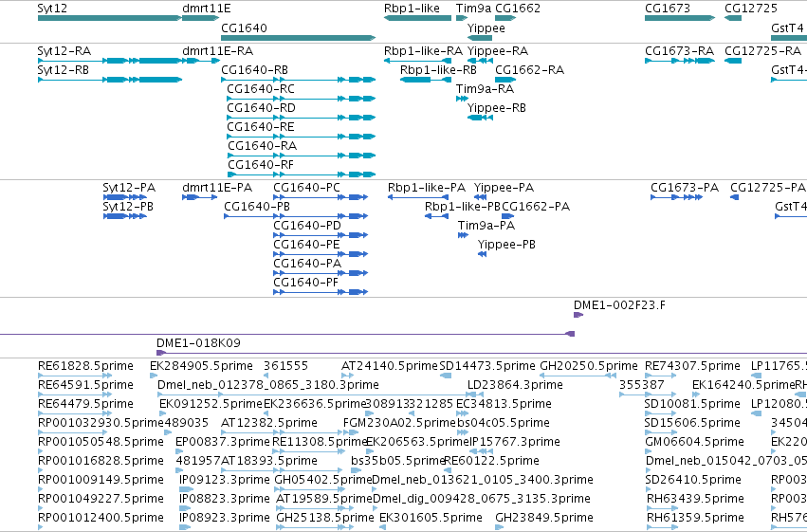Click protein CG1640-PB
The image size is (807, 532).
point(296,216)
